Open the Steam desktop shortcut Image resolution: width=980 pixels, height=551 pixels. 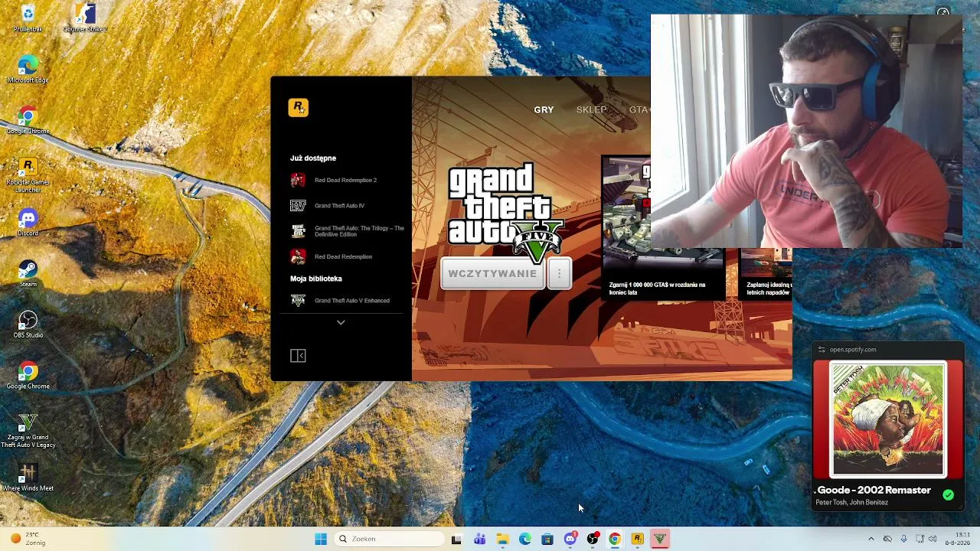click(x=28, y=273)
